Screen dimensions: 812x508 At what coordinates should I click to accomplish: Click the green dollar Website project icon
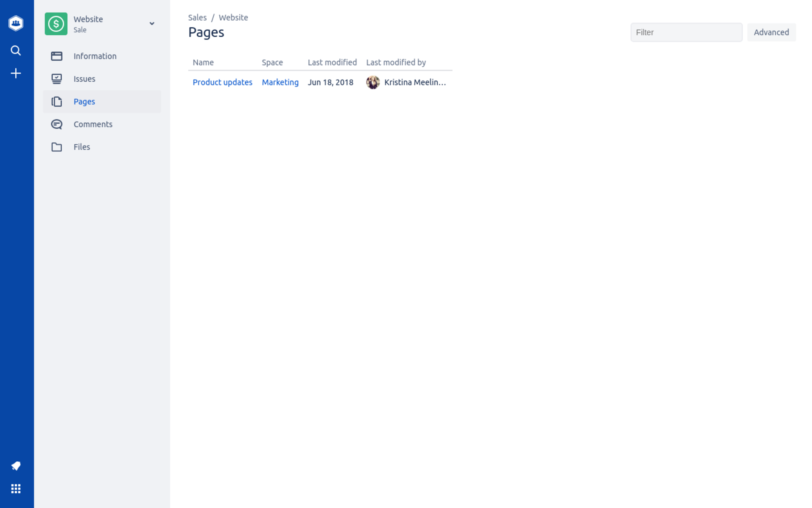(x=56, y=24)
